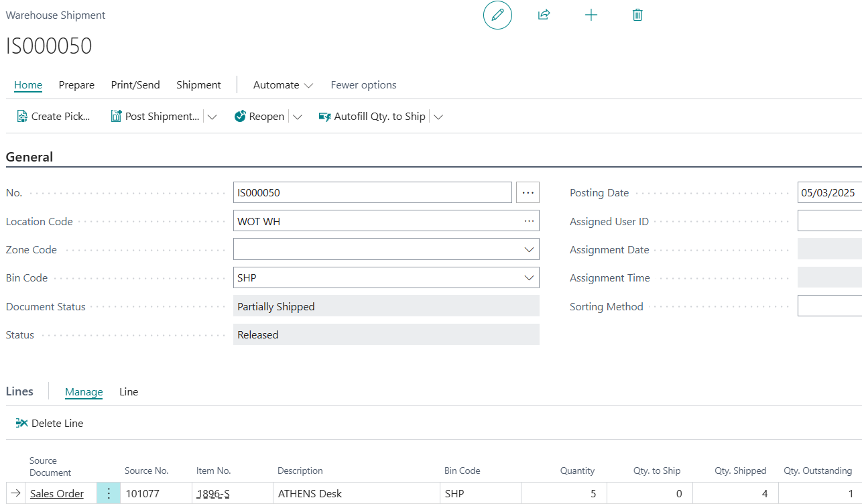Click the IS000050 page title
The width and height of the screenshot is (862, 504).
49,46
